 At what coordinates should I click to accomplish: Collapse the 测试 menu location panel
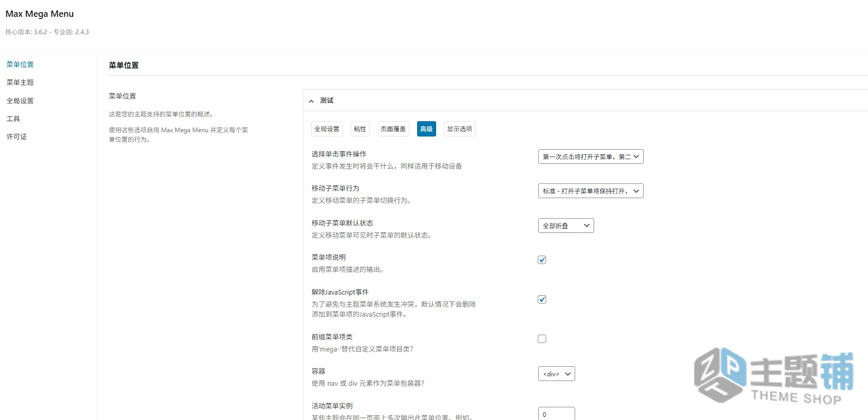point(311,101)
